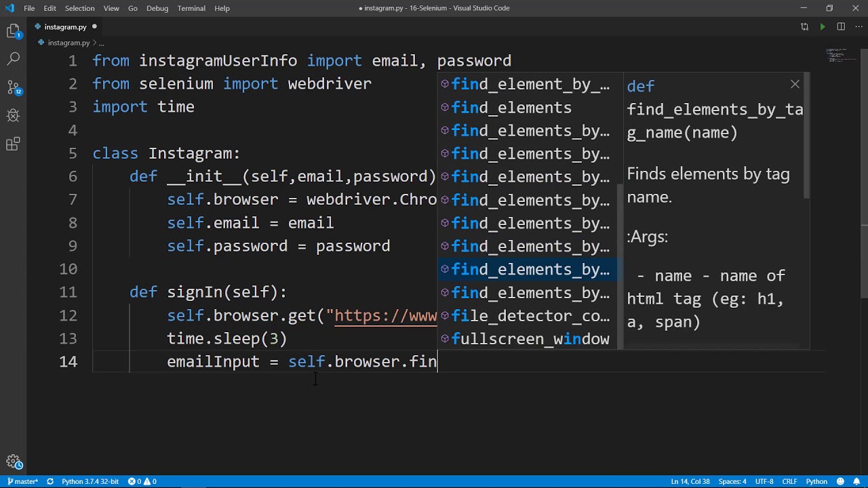Click on the class Instagram definition
Image resolution: width=868 pixels, height=488 pixels.
pyautogui.click(x=166, y=153)
